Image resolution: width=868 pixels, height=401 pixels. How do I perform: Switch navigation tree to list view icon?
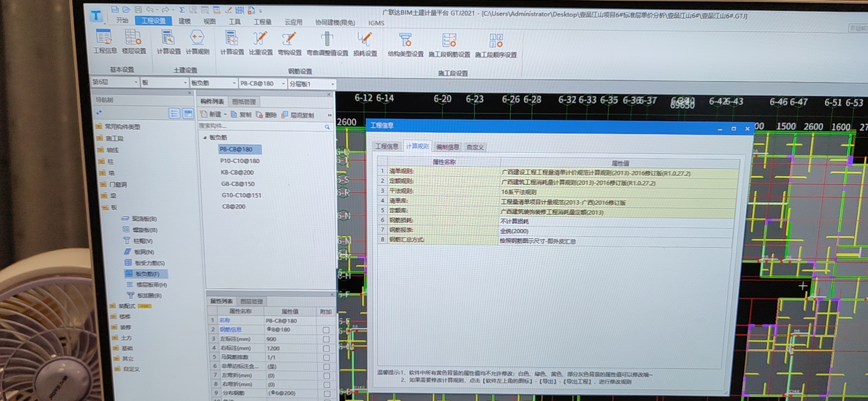174,113
